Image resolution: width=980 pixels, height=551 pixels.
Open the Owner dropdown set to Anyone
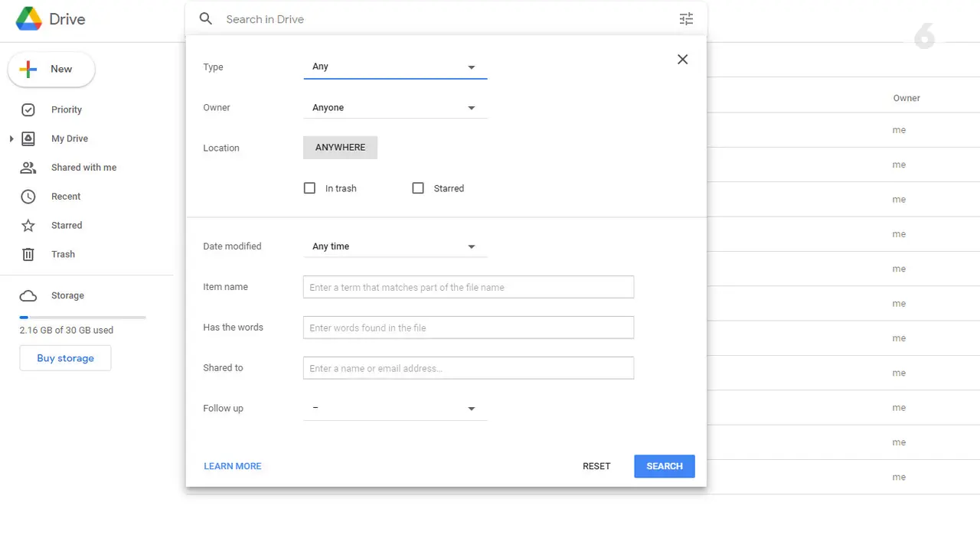[x=395, y=108]
